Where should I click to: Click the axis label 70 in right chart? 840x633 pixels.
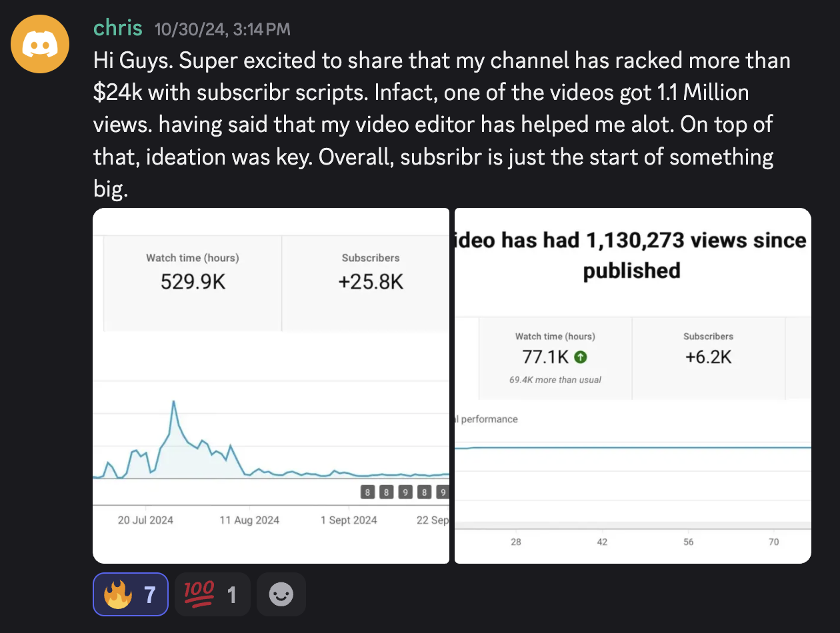click(774, 542)
